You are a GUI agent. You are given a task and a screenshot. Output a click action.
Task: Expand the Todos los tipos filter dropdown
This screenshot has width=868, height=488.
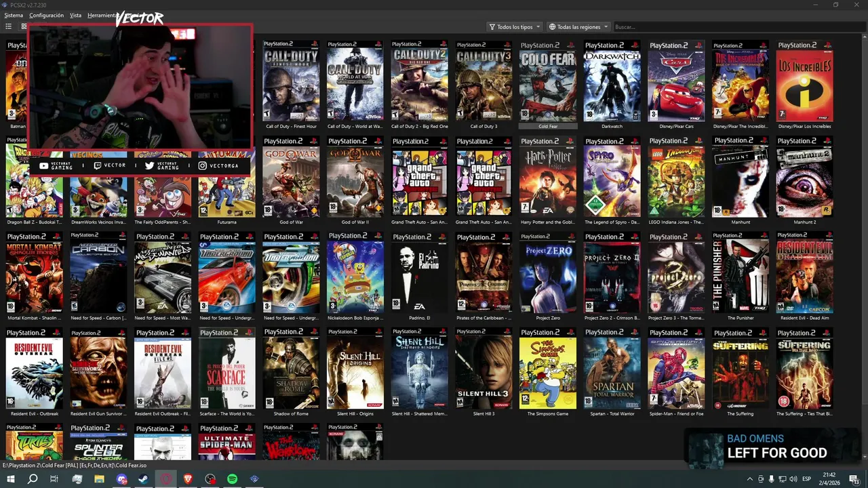coord(515,27)
